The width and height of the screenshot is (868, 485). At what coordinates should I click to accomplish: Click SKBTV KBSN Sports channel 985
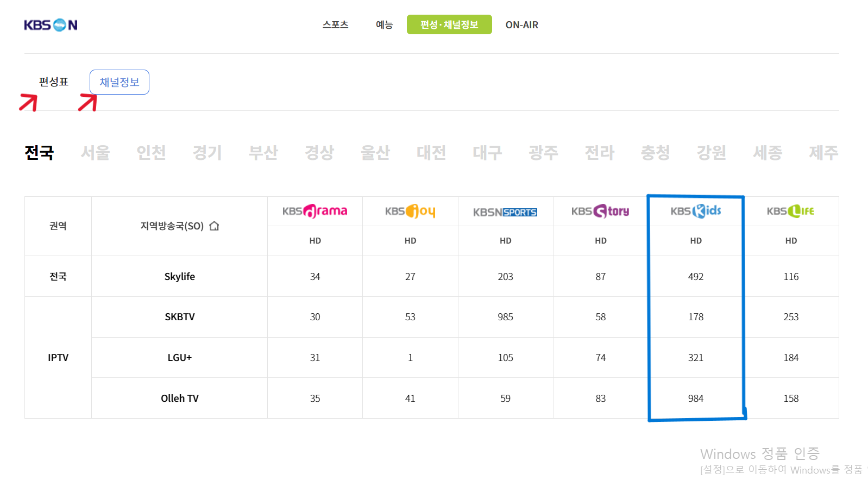pos(505,317)
